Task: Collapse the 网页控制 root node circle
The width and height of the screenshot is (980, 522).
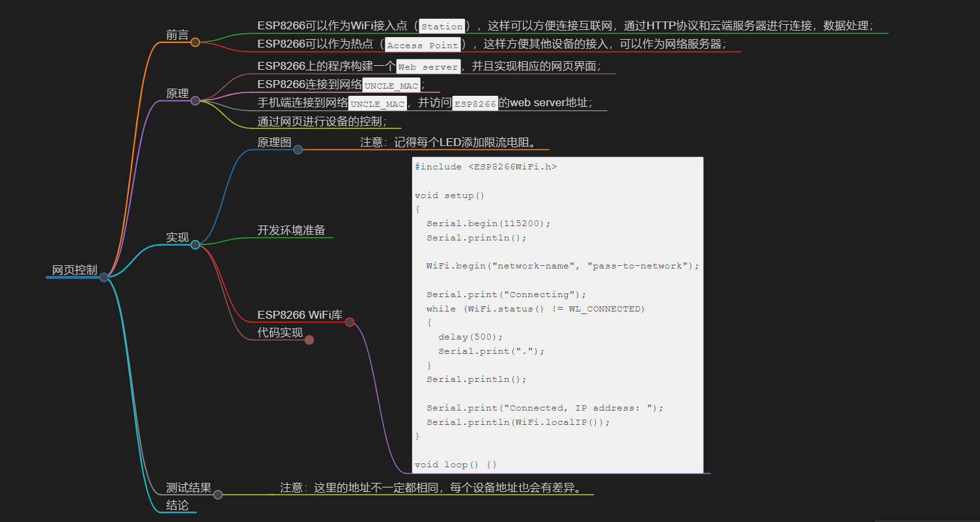Action: 104,277
